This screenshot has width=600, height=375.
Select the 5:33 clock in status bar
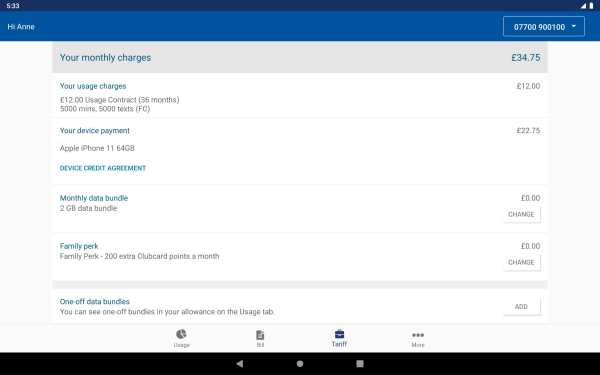tap(13, 6)
